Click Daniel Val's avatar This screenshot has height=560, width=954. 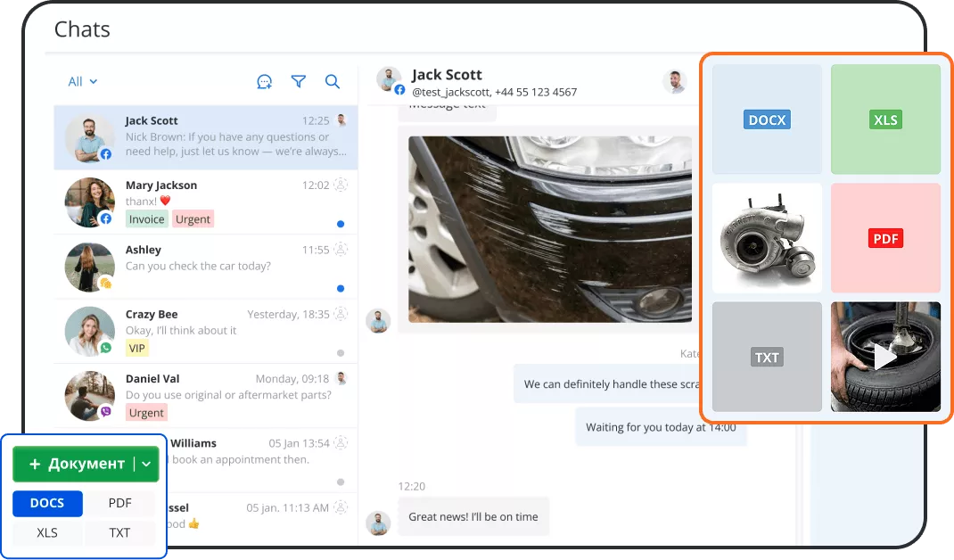90,396
